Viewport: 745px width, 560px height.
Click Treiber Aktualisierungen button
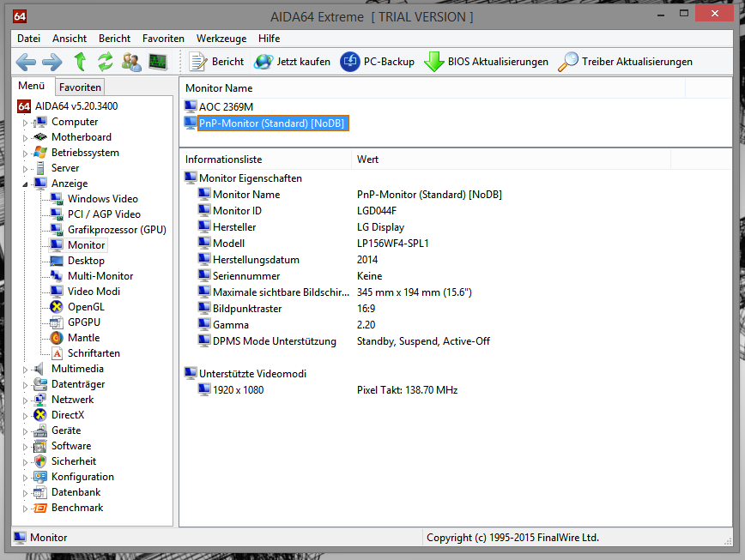coord(625,62)
